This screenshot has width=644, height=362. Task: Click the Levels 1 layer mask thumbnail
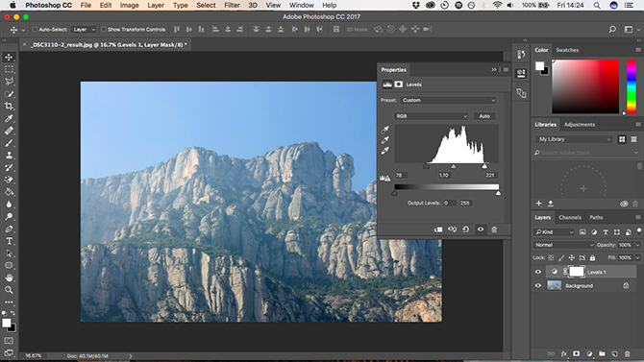click(577, 272)
